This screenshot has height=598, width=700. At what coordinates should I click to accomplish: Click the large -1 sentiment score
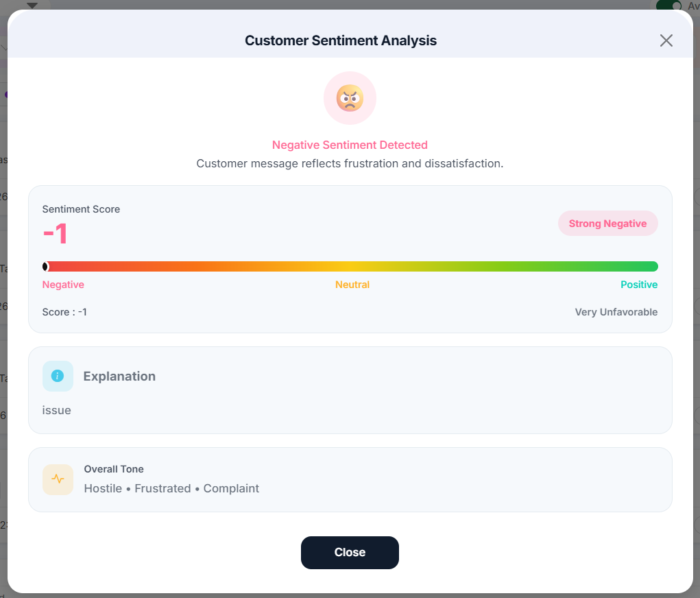[x=55, y=234]
